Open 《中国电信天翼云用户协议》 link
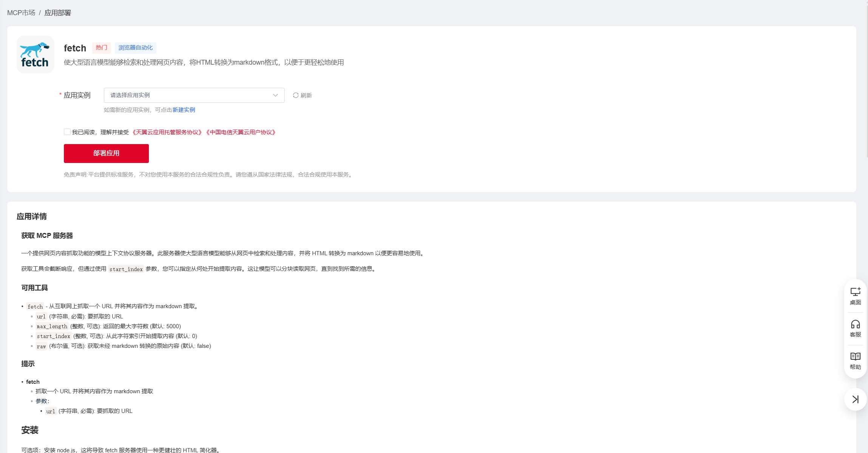The width and height of the screenshot is (868, 453). tap(241, 132)
